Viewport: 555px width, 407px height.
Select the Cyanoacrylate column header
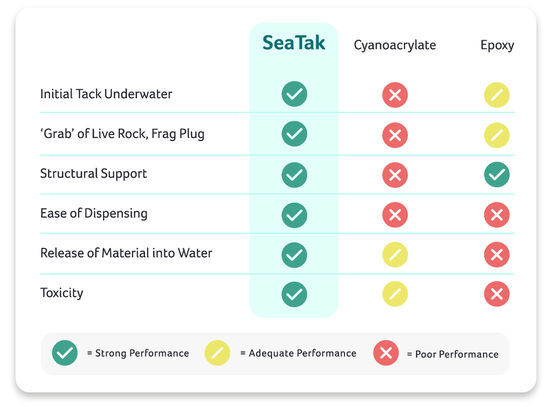[x=395, y=45]
